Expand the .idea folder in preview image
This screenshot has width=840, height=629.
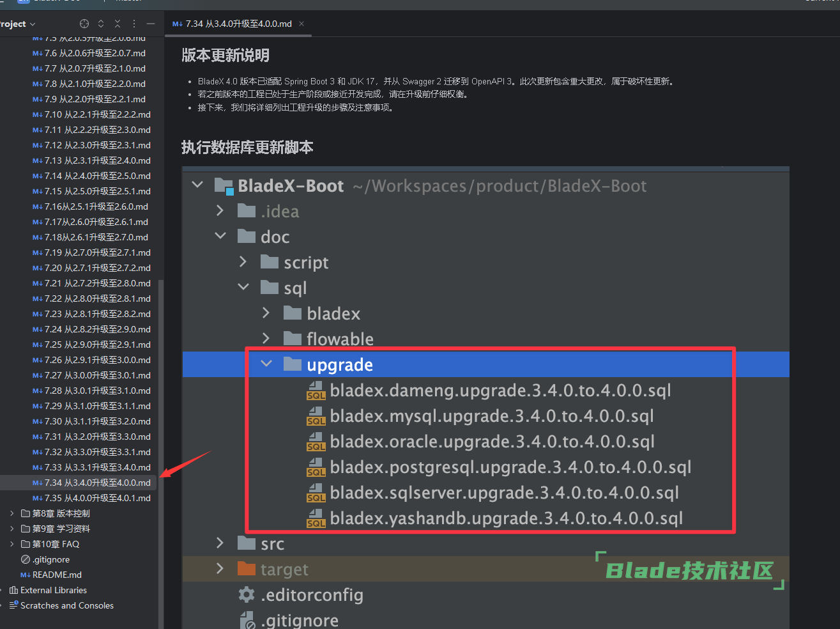220,210
